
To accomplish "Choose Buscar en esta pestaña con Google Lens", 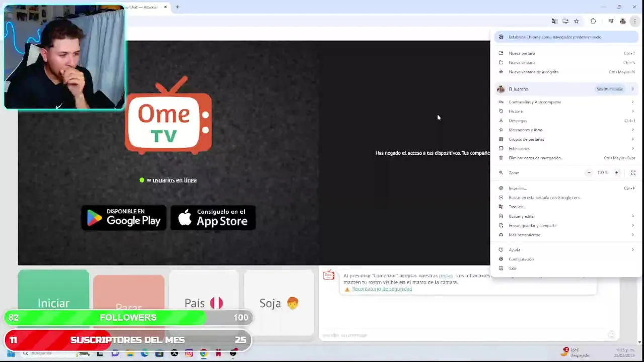I will (567, 198).
